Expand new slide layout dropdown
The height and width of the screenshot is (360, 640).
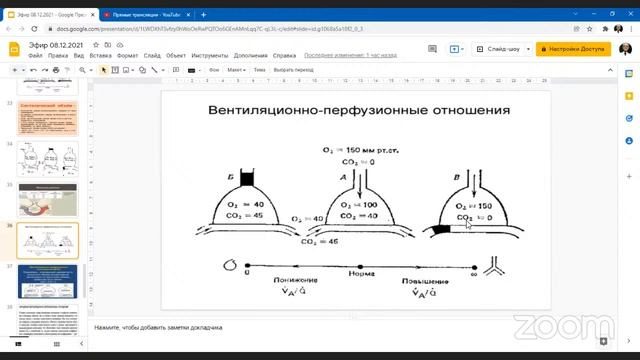pos(23,70)
